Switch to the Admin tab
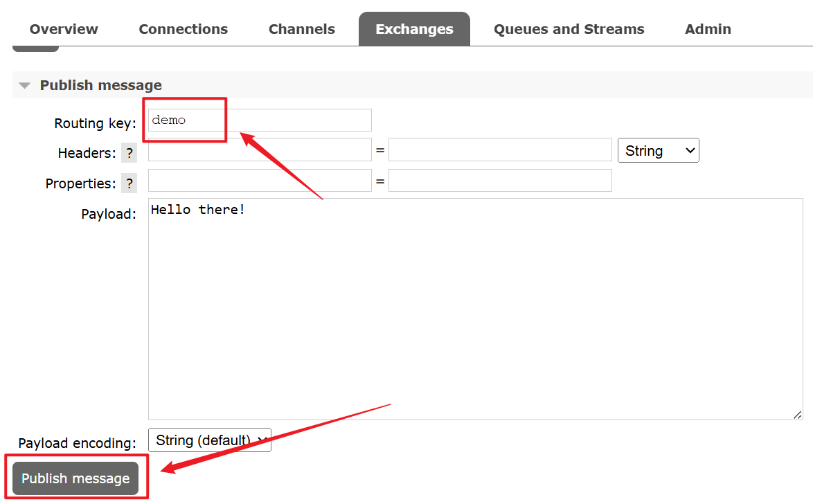The height and width of the screenshot is (504, 813). [708, 29]
